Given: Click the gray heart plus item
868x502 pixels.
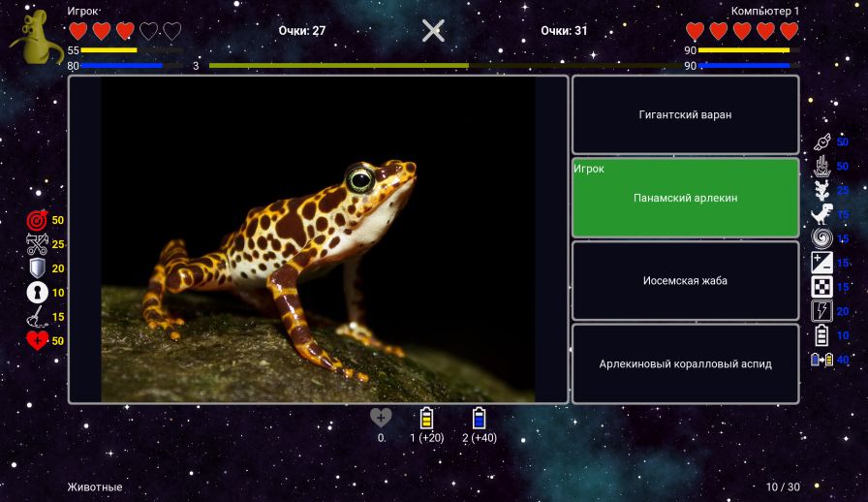Looking at the screenshot, I should (381, 418).
